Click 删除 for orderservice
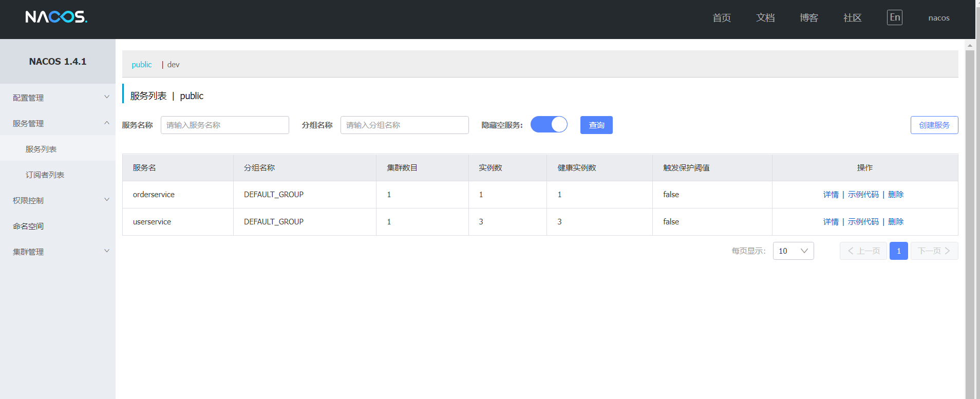Screen dimensions: 980x399 coord(896,195)
